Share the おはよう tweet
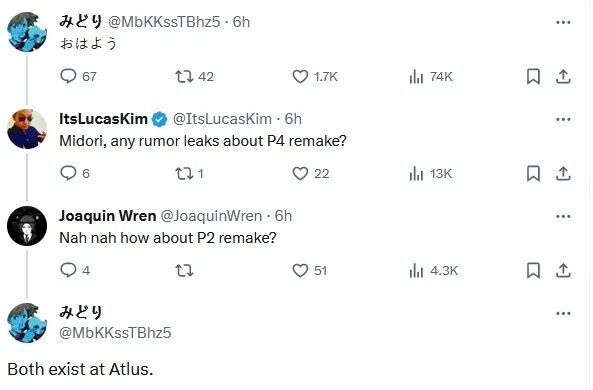Viewport: 593px width, 390px height. pyautogui.click(x=563, y=77)
